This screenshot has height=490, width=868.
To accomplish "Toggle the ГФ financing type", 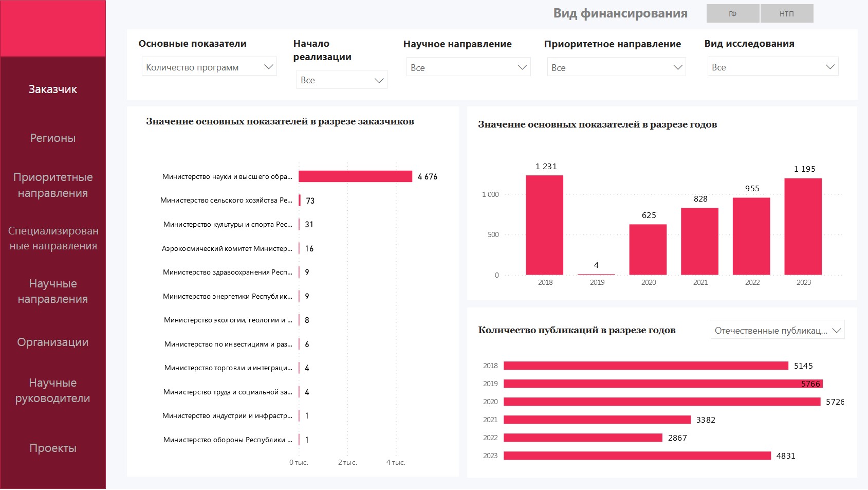I will tap(732, 14).
